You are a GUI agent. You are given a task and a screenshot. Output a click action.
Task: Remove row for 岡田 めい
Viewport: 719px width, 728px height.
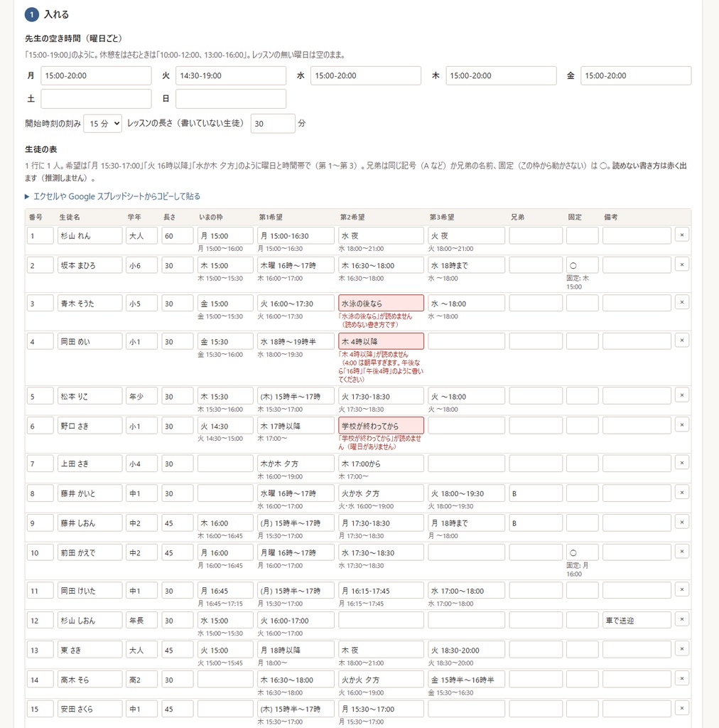(681, 341)
